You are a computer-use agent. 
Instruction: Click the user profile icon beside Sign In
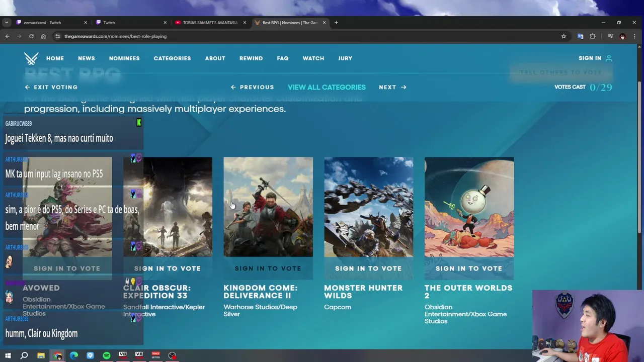(609, 58)
